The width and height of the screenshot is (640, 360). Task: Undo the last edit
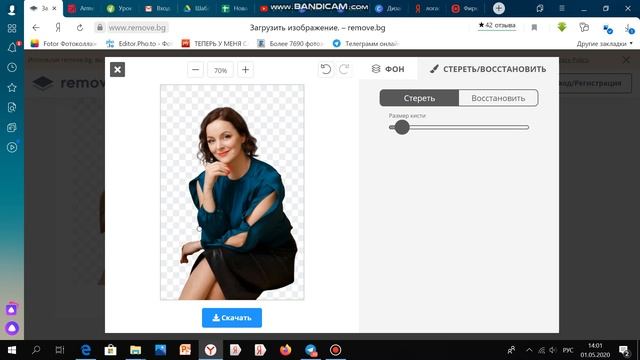click(326, 69)
